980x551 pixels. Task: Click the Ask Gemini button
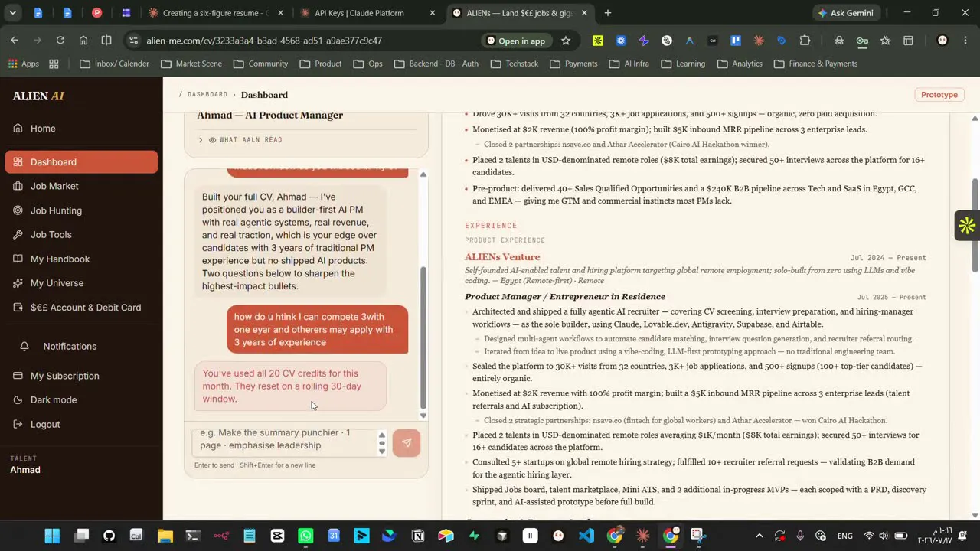point(845,13)
